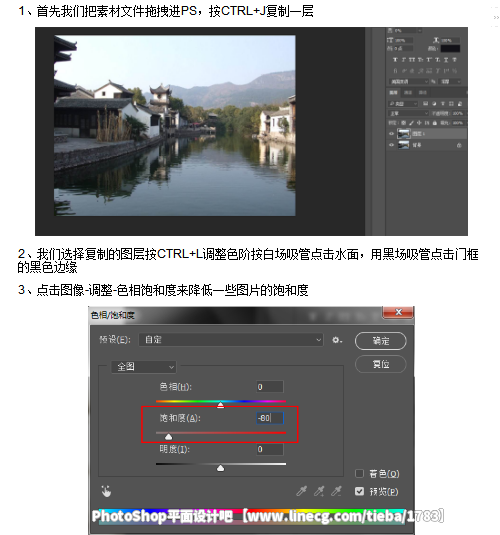Click the 明度(I) value input field

270,449
